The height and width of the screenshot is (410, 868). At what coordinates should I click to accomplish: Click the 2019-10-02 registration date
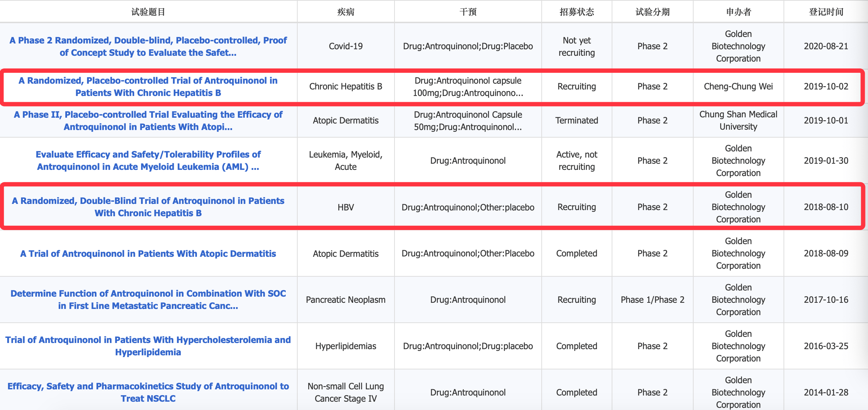[826, 87]
